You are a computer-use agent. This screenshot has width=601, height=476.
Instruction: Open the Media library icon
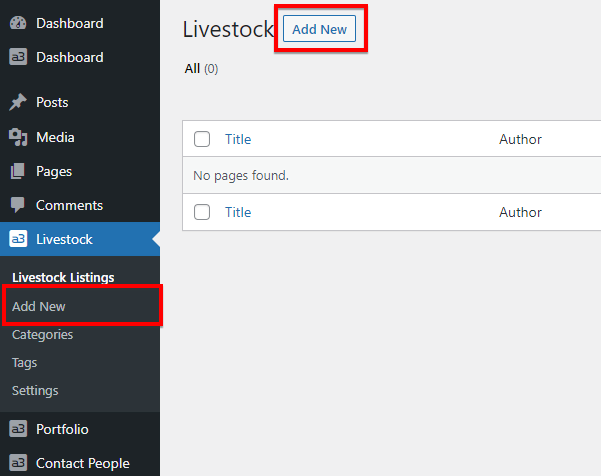point(18,137)
